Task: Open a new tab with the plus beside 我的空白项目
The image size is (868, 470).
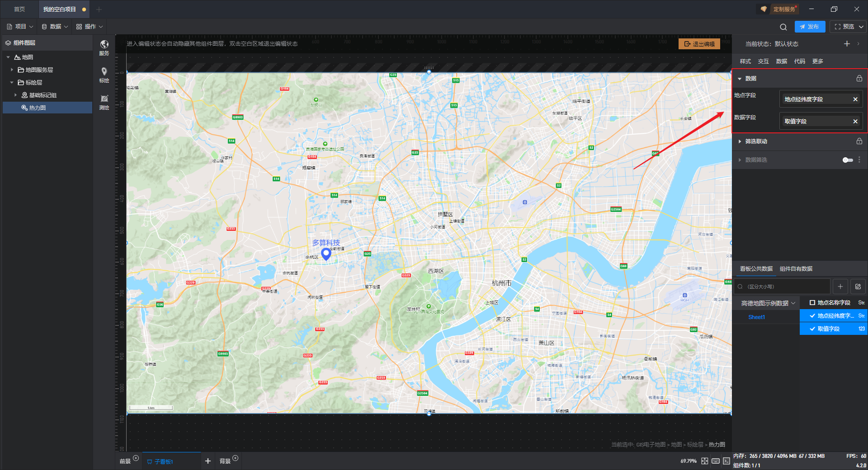Action: tap(99, 9)
